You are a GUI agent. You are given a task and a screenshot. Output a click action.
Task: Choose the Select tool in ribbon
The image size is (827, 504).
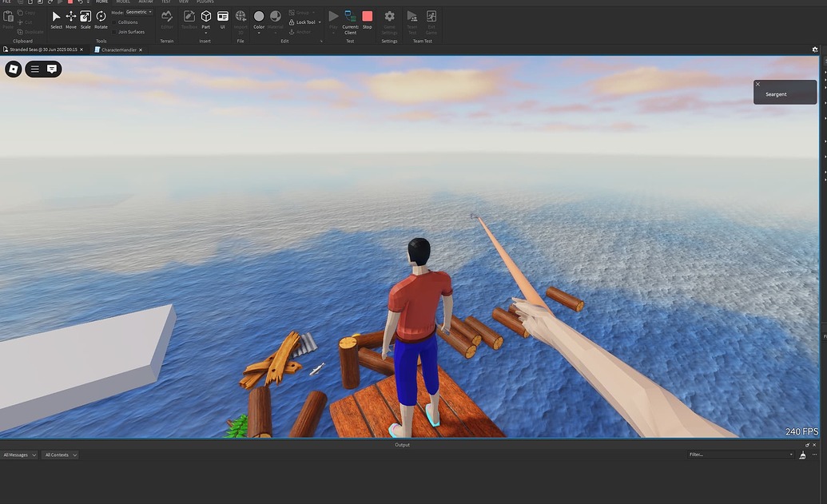pyautogui.click(x=56, y=19)
